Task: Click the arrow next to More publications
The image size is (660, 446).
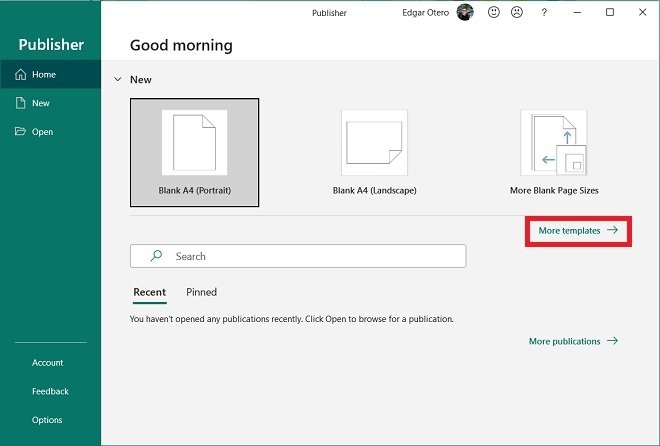Action: pos(612,340)
